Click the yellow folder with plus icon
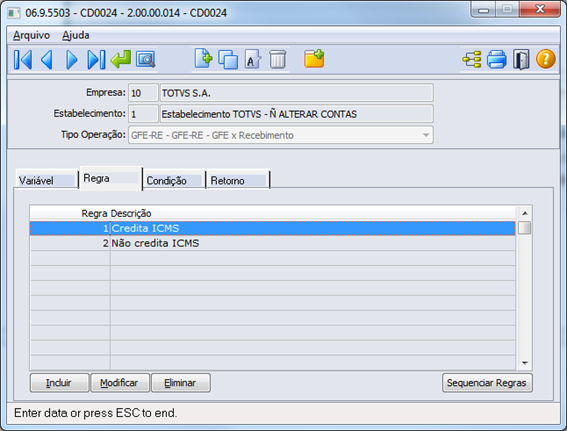The width and height of the screenshot is (567, 431). coord(314,59)
